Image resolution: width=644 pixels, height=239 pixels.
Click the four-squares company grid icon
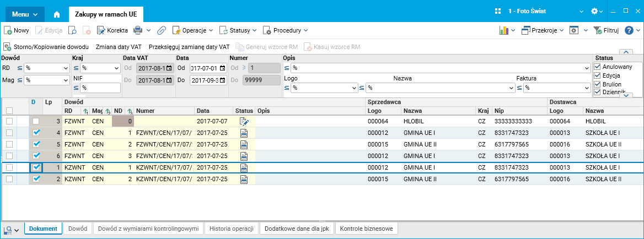pos(498,12)
